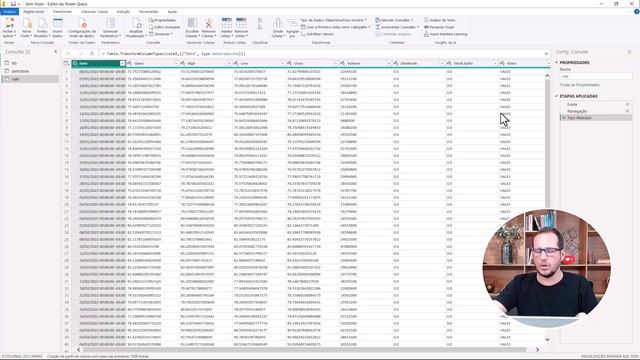The width and height of the screenshot is (640, 360).
Task: Click the help question mark icon
Action: pos(636,12)
